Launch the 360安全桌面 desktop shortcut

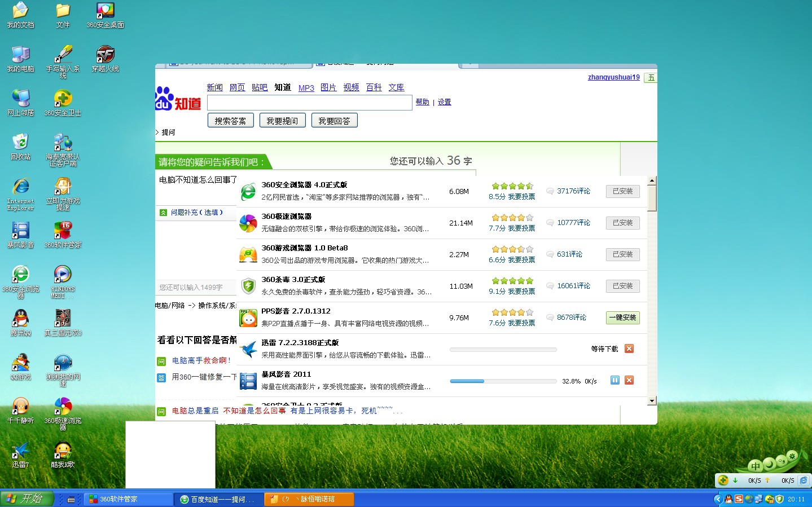pyautogui.click(x=106, y=15)
